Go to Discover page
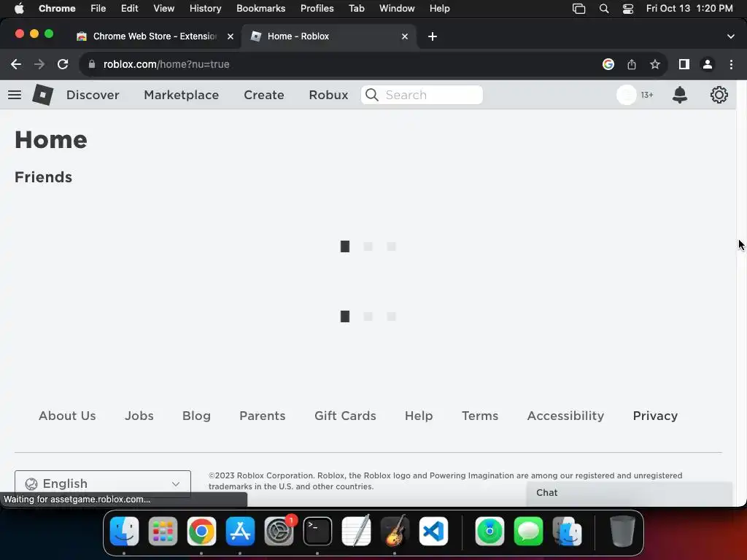747x560 pixels. tap(93, 95)
